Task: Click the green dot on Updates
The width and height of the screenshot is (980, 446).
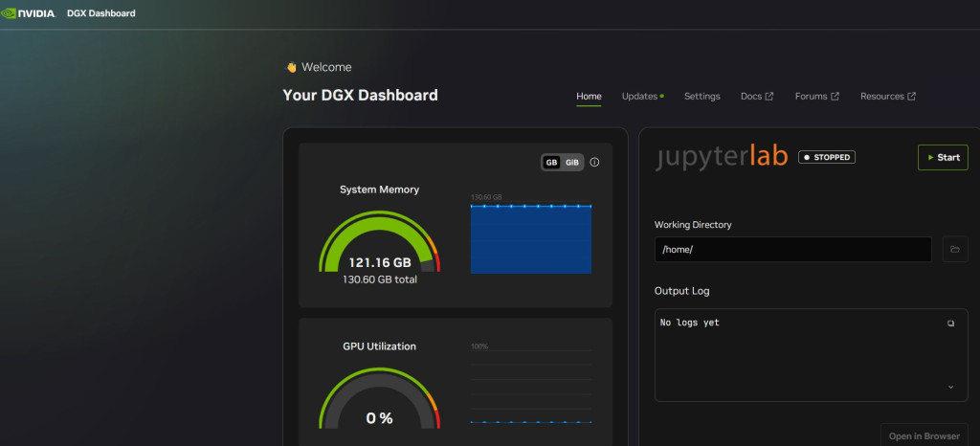Action: 662,97
